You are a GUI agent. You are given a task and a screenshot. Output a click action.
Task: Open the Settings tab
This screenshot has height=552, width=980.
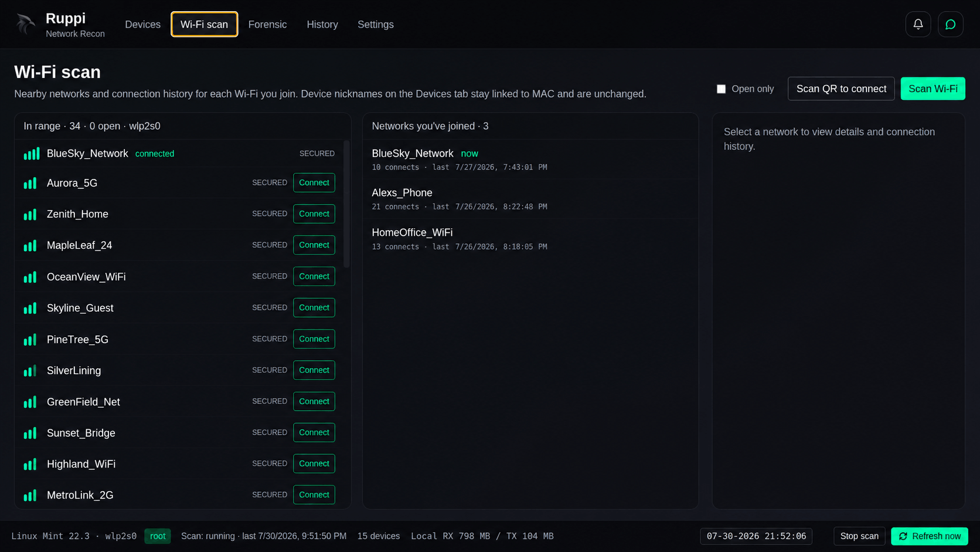[376, 24]
